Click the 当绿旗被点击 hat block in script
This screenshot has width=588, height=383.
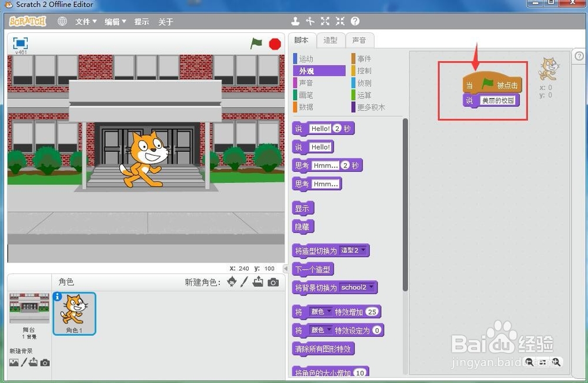click(492, 84)
